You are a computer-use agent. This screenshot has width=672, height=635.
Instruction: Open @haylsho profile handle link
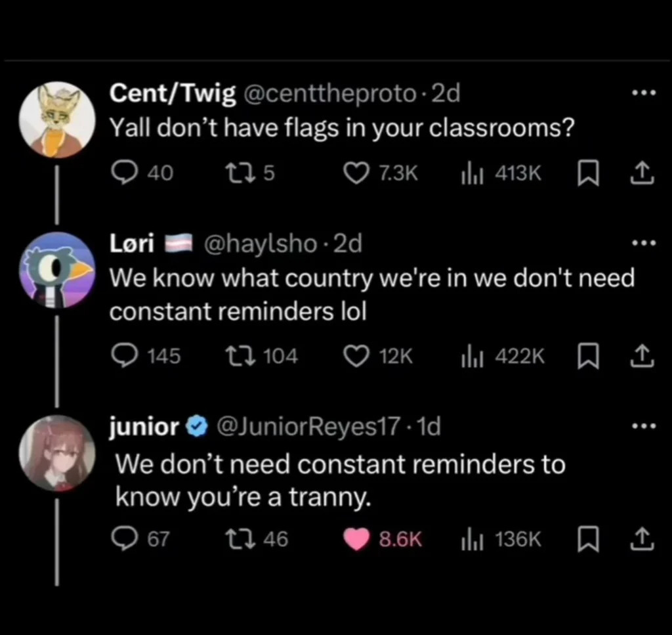point(261,244)
